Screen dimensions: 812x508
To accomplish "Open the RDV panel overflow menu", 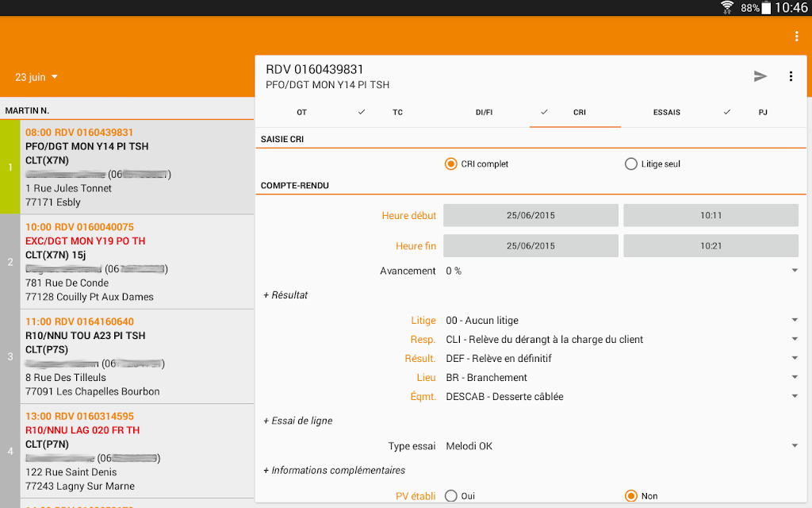I will 791,77.
